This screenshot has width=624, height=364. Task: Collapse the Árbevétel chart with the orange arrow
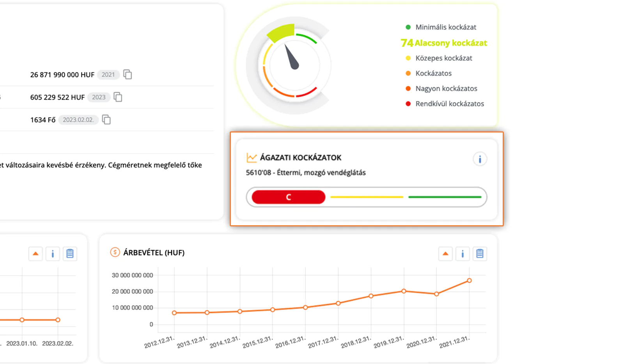pos(445,254)
